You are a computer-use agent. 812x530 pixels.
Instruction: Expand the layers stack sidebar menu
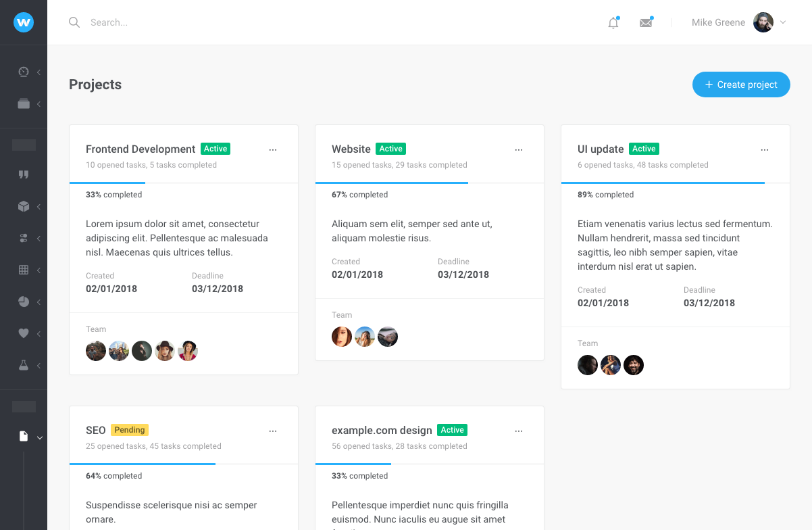point(24,103)
